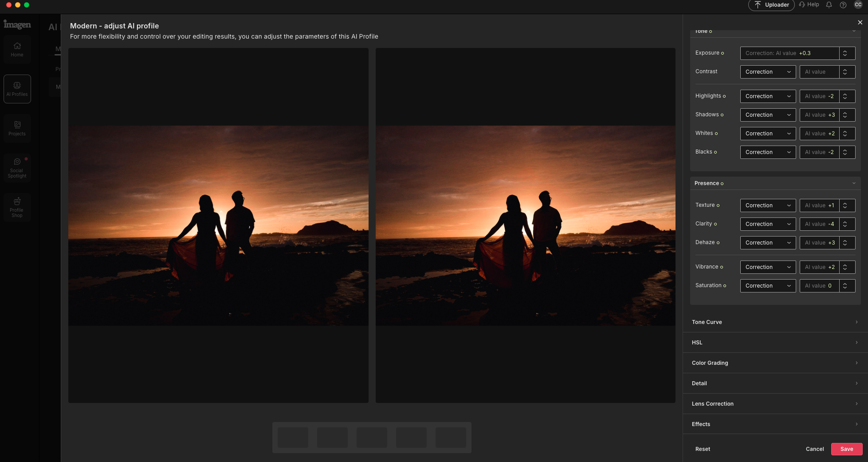This screenshot has height=462, width=868.
Task: Click the Clarity value stepper
Action: [x=845, y=224]
